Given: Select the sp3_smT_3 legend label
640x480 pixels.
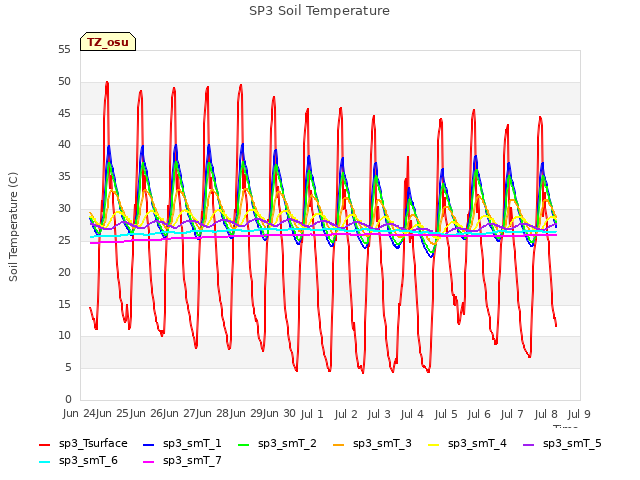Looking at the screenshot, I should 382,444.
